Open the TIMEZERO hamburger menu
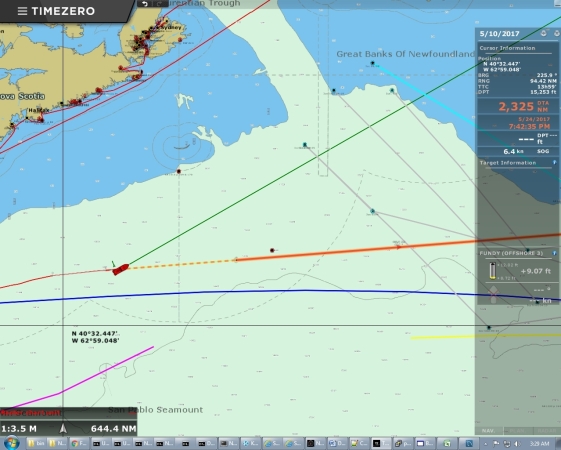Viewport: 561px width, 450px height. point(22,11)
